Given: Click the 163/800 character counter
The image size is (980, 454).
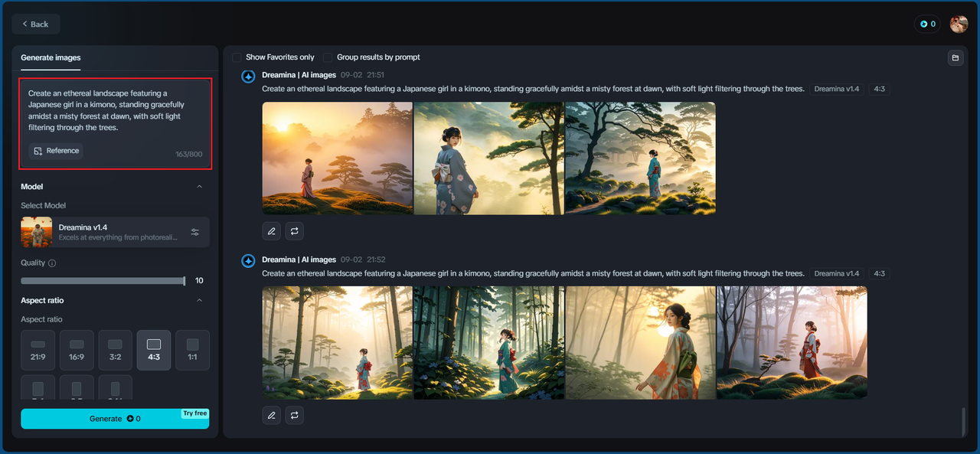Looking at the screenshot, I should [x=188, y=155].
